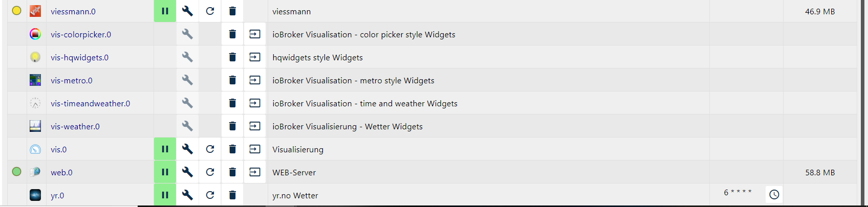
Task: Pause the vis.0 instance
Action: [x=165, y=149]
